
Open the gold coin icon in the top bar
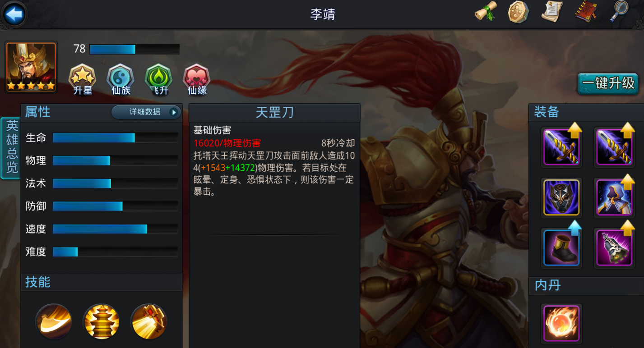point(519,12)
